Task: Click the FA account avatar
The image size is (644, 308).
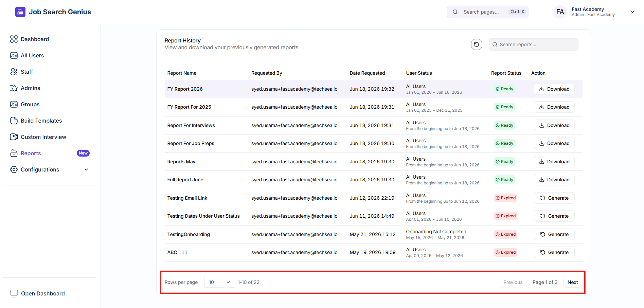Action: coord(560,12)
